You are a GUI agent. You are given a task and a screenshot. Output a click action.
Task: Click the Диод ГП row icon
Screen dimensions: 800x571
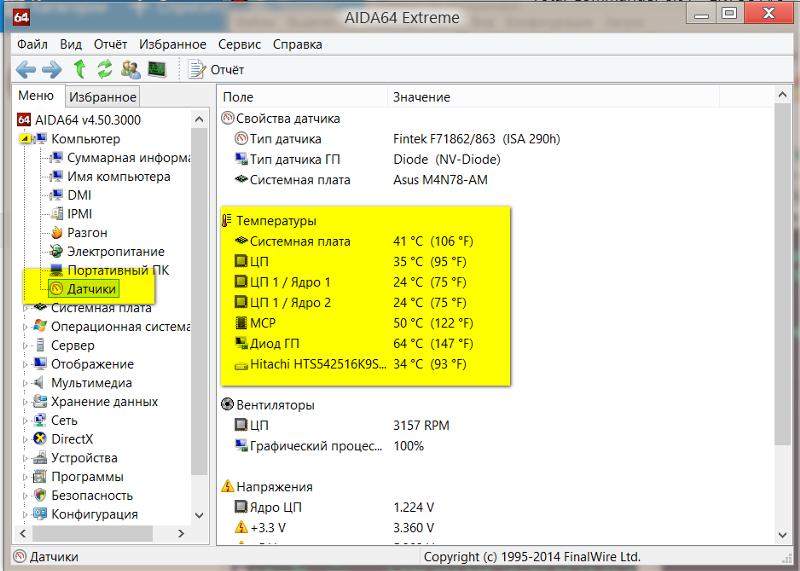click(x=241, y=343)
